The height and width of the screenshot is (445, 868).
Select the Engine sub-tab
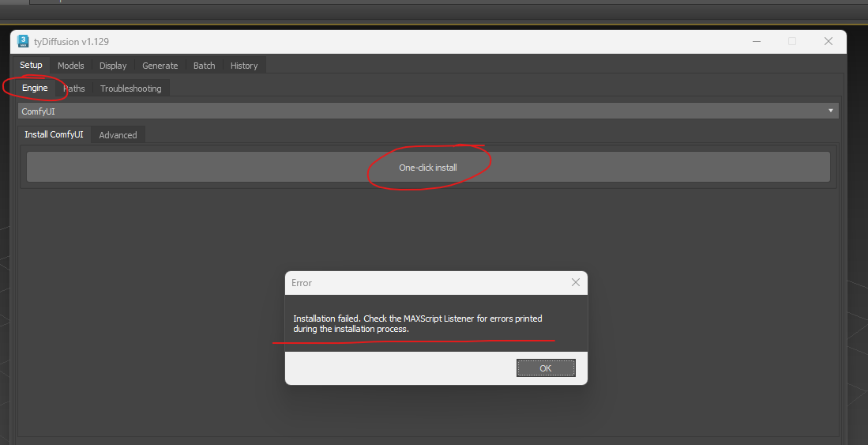[x=35, y=88]
